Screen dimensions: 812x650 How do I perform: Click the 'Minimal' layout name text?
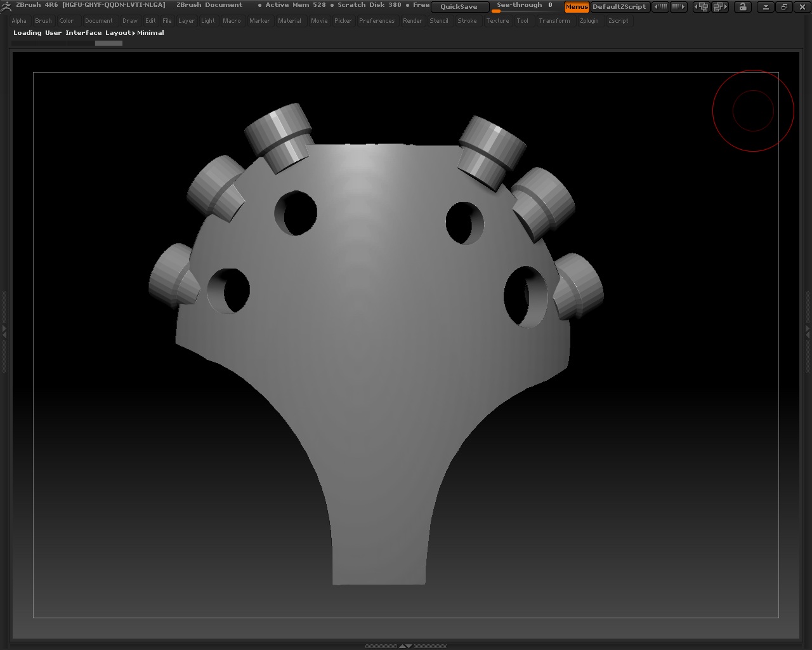coord(150,33)
